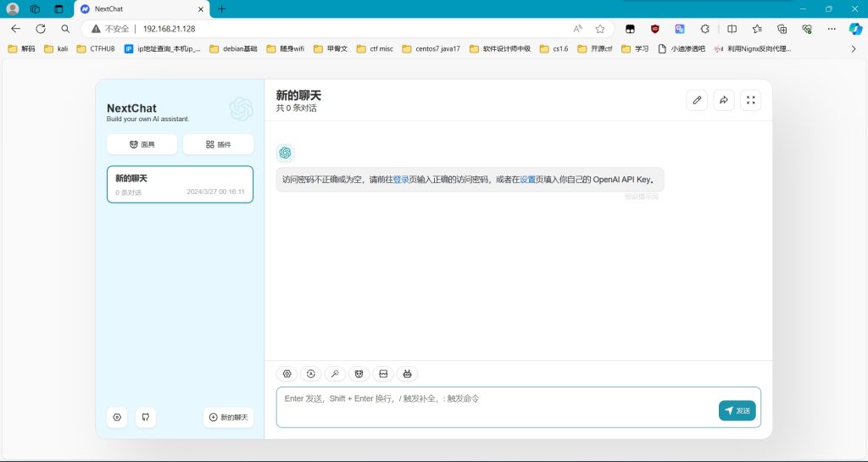Toggle fullscreen mode for the chat window
This screenshot has height=462, width=868.
tap(750, 100)
